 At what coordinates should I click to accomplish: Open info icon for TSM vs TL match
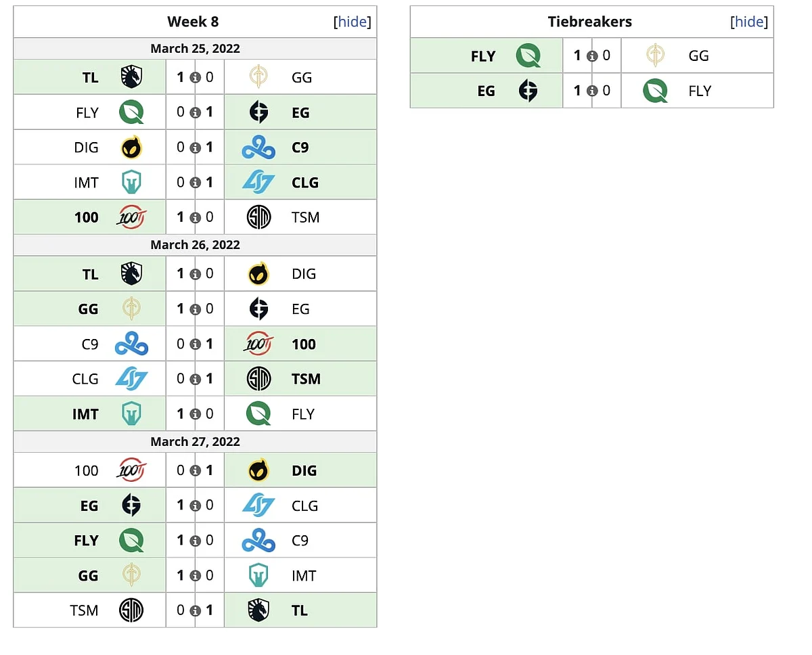point(195,610)
